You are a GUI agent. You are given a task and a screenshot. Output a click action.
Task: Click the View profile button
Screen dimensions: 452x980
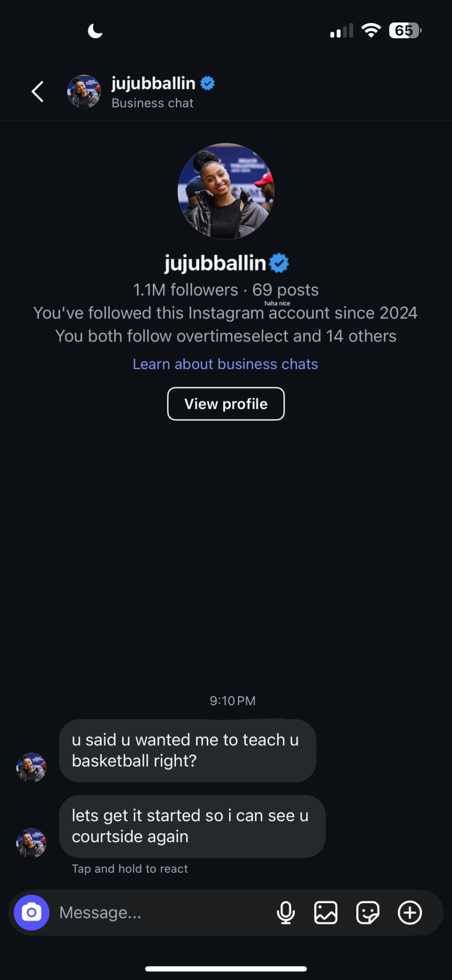coord(226,404)
